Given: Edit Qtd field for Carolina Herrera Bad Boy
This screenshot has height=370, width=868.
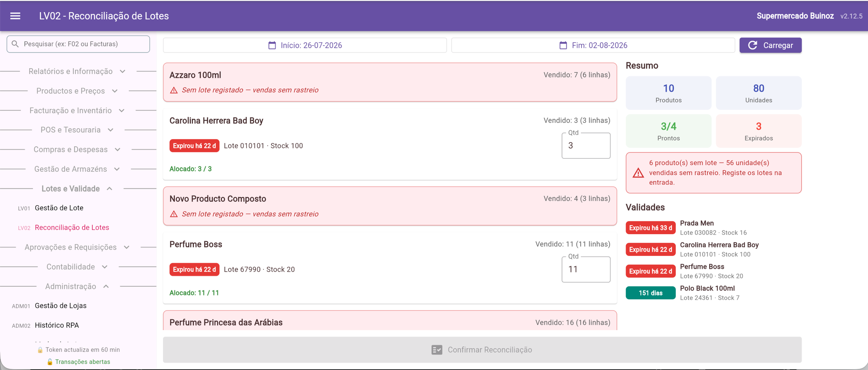Looking at the screenshot, I should pyautogui.click(x=586, y=146).
